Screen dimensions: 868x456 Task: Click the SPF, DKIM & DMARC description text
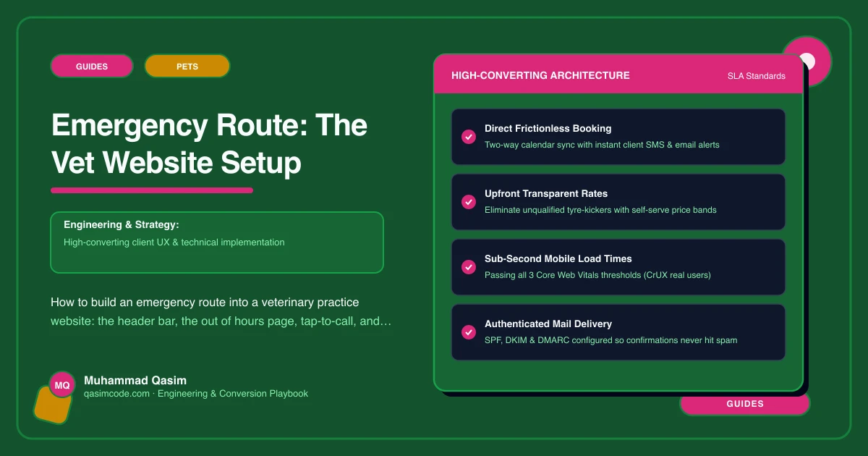(611, 340)
